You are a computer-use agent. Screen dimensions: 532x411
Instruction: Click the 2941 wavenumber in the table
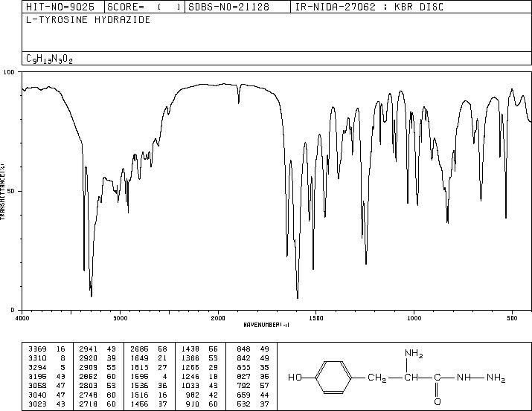tap(89, 349)
